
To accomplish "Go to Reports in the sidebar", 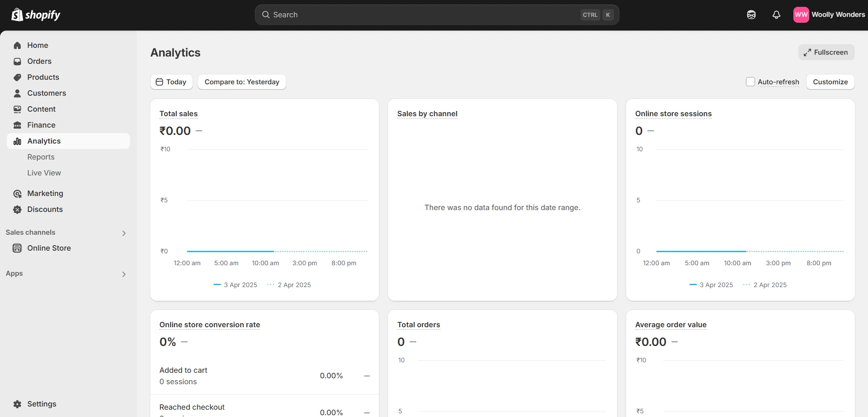I will point(41,157).
